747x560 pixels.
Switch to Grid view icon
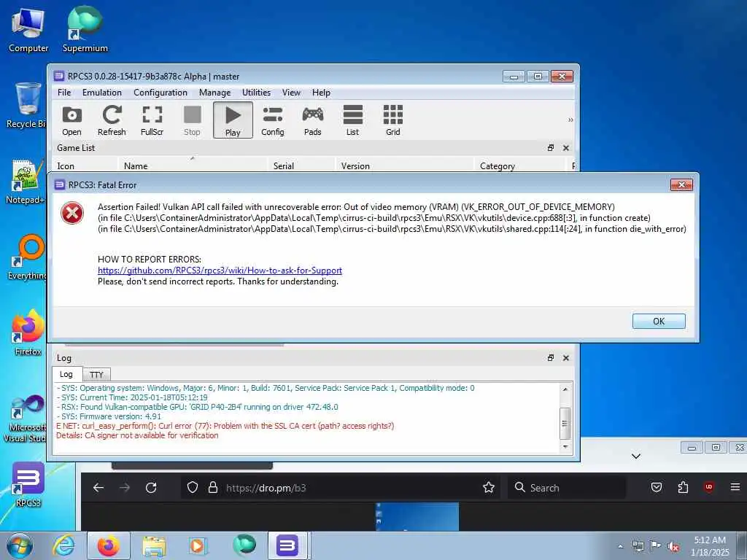[393, 120]
